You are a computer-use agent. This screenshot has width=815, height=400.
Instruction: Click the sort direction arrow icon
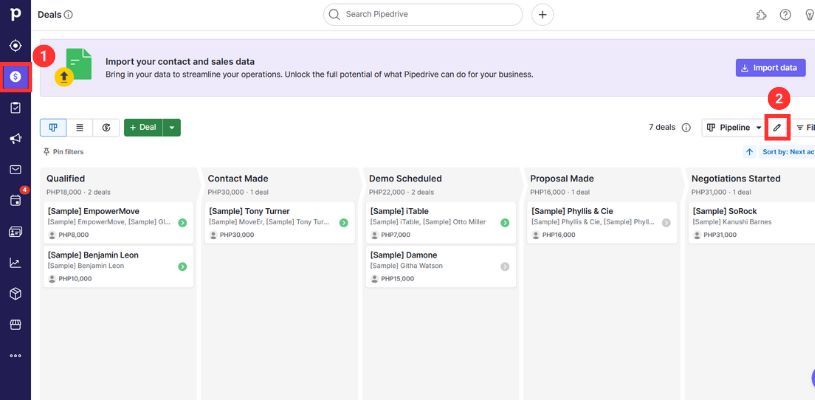[749, 152]
